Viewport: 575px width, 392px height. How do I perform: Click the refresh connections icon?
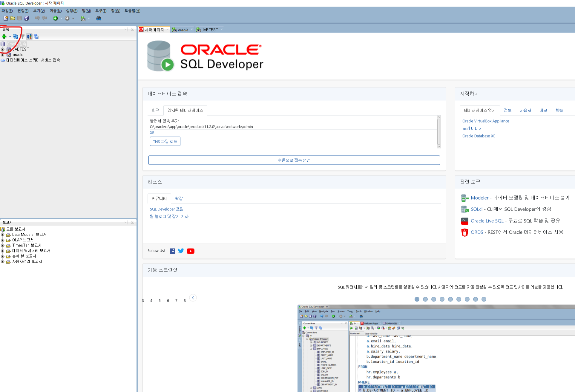(16, 36)
